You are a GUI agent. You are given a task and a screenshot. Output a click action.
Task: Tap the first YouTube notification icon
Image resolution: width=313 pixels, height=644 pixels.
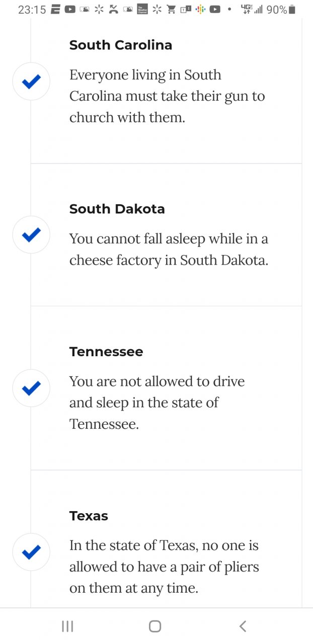pyautogui.click(x=70, y=9)
